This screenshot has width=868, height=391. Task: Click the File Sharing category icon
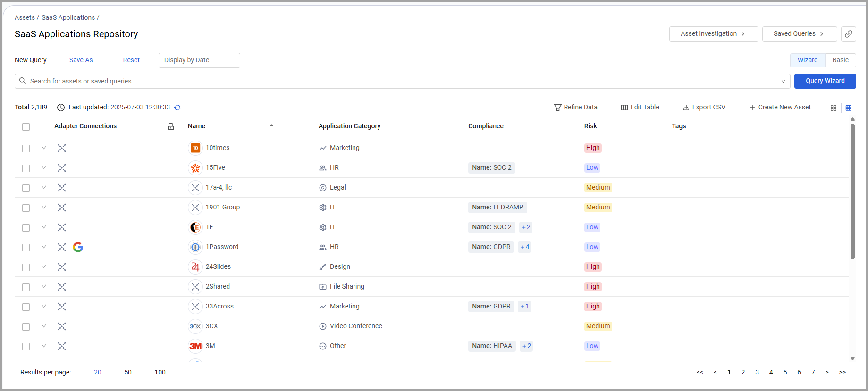[x=323, y=287]
